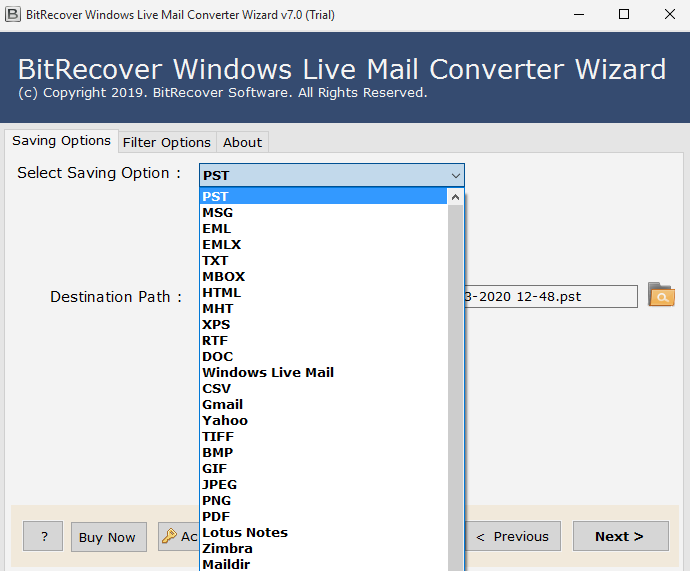Pick Gmail from the dropdown list
The image size is (690, 571).
[222, 404]
